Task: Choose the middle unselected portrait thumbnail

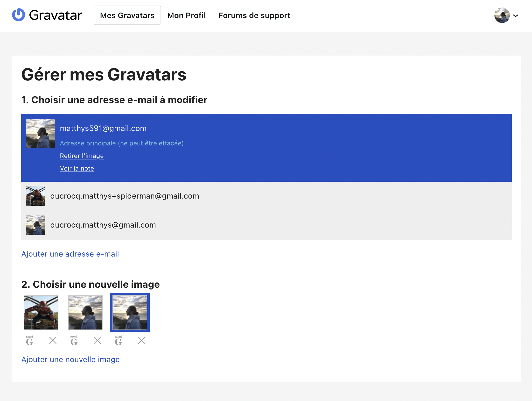Action: pyautogui.click(x=85, y=312)
